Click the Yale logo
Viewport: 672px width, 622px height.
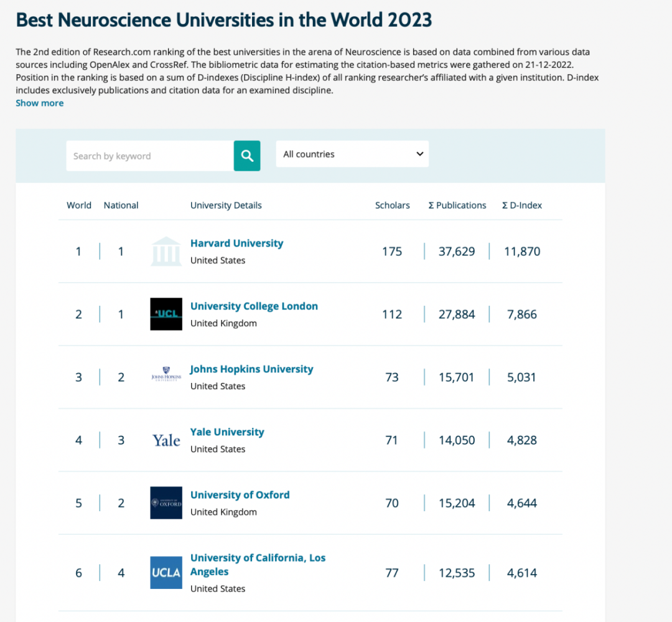(x=166, y=440)
